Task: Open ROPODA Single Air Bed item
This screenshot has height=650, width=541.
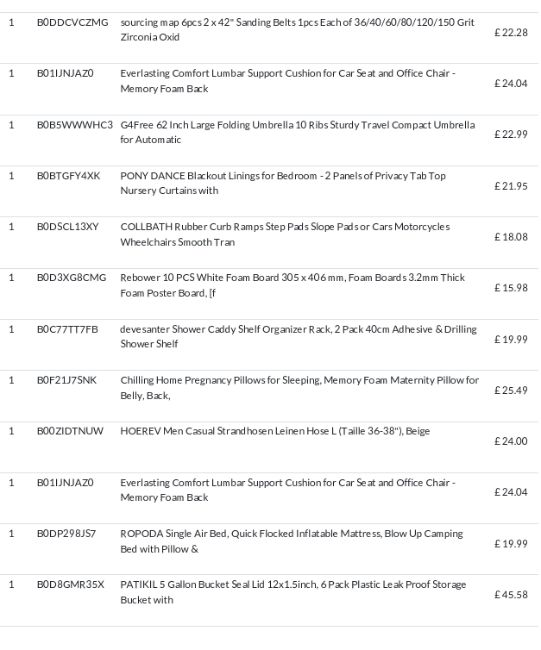Action: (291, 541)
